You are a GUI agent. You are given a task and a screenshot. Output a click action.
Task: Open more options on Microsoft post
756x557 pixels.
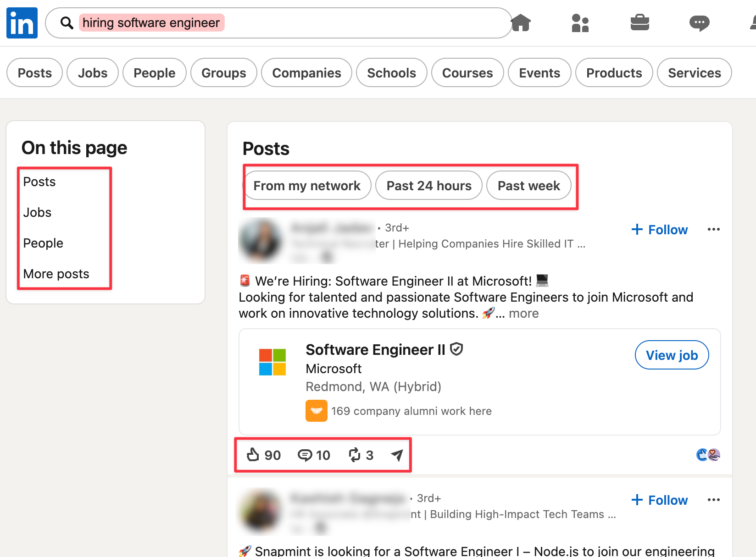click(713, 229)
